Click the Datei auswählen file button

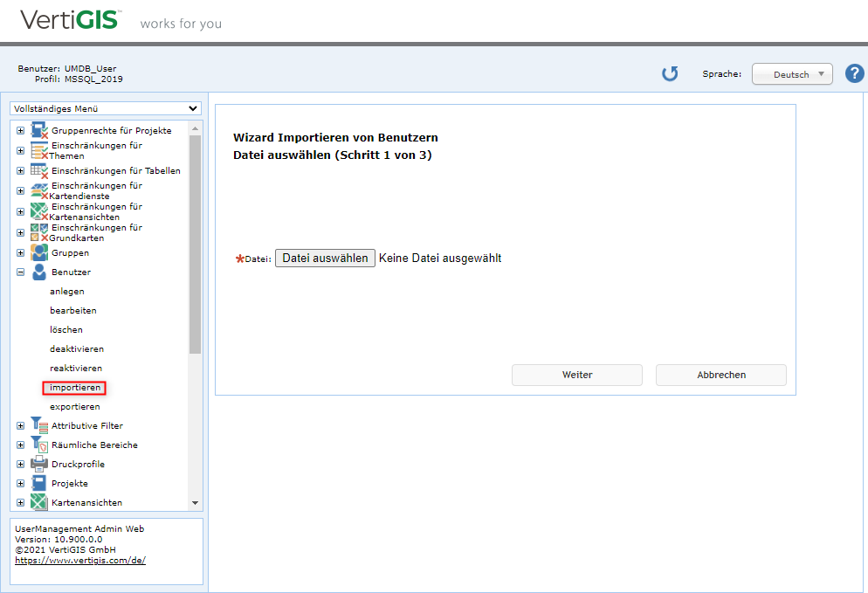(x=325, y=259)
